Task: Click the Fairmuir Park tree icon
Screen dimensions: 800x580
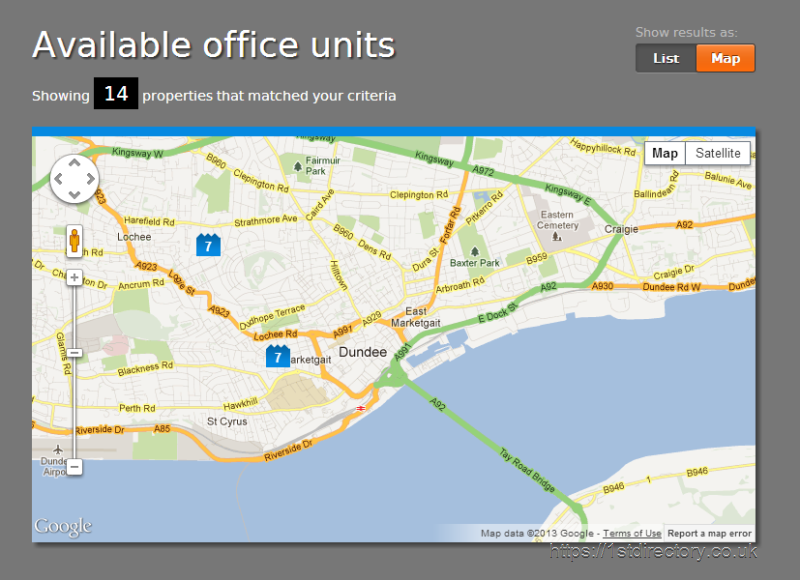Action: pos(298,166)
